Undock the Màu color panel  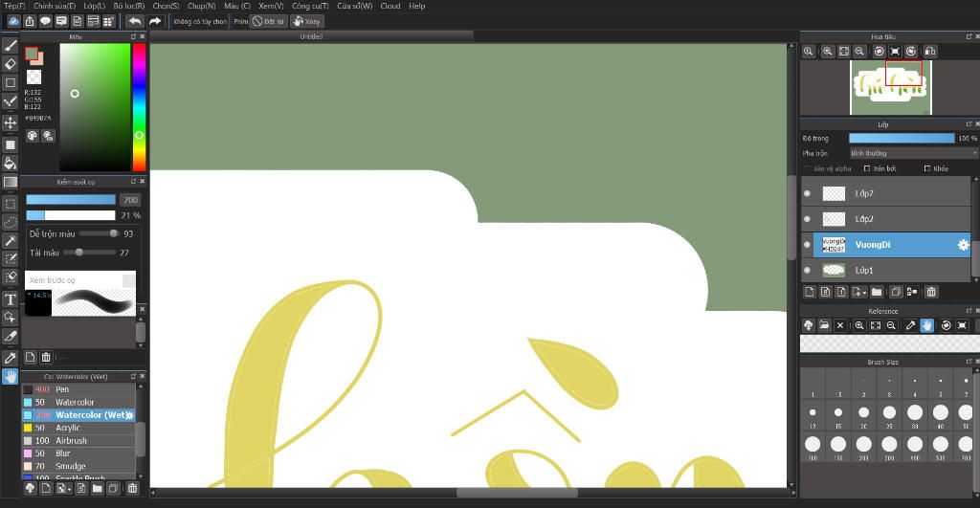133,37
